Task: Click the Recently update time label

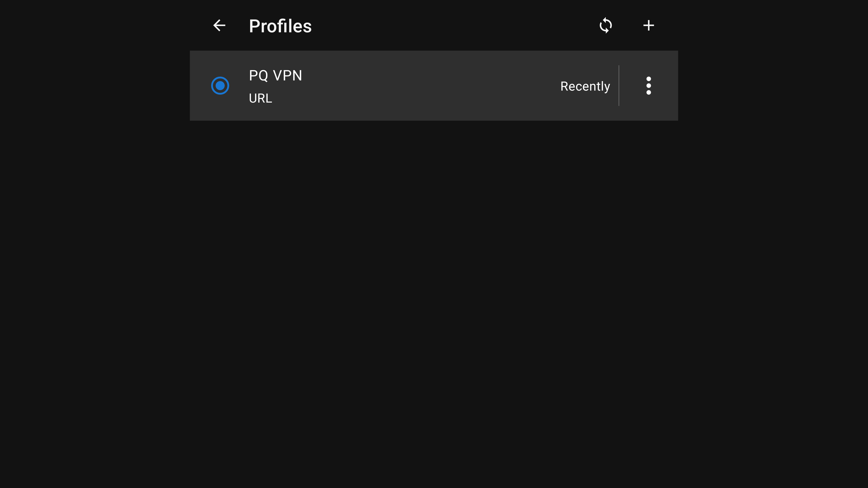Action: tap(585, 86)
